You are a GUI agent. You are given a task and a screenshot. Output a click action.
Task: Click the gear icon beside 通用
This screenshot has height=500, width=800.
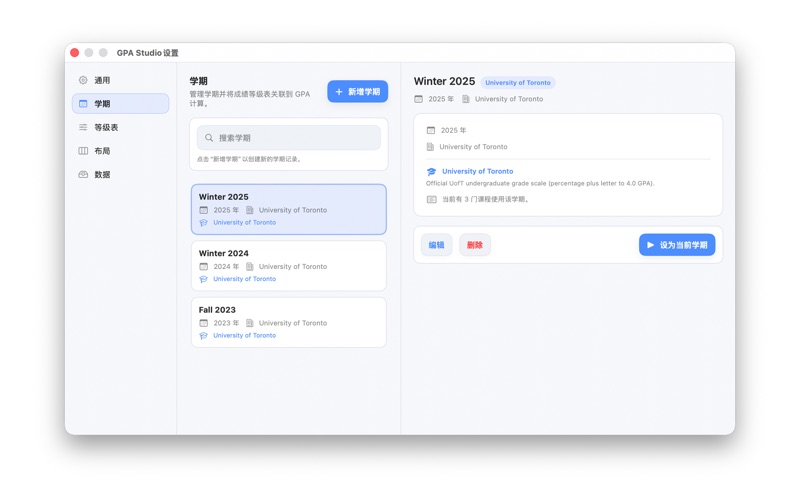(x=83, y=80)
